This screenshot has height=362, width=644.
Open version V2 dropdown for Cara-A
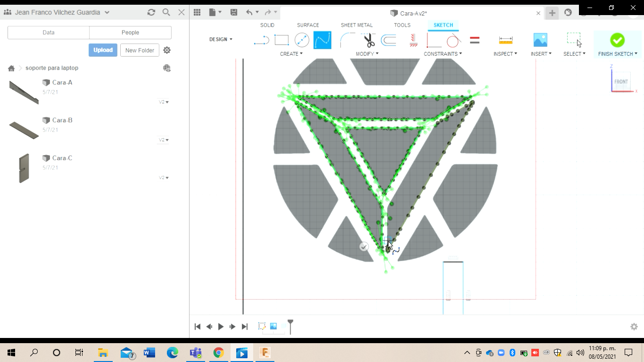click(x=164, y=102)
